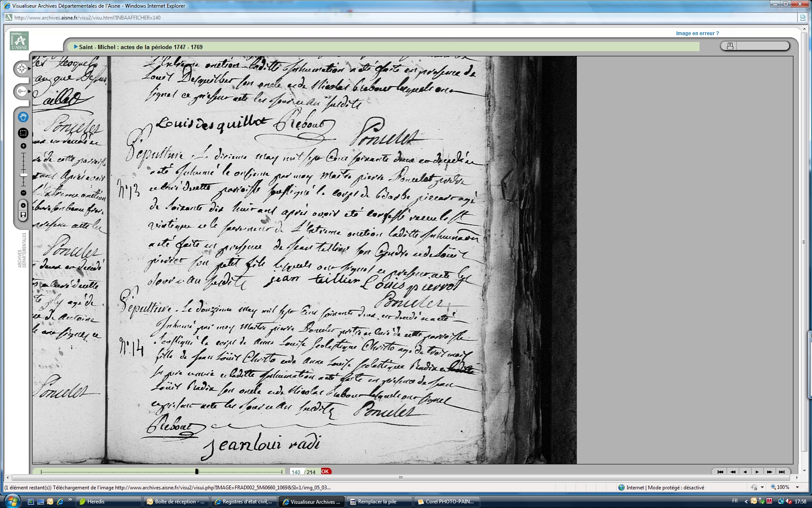Viewport: 812px width, 508px height.
Task: Click the minus zoom-out button
Action: pos(23,193)
